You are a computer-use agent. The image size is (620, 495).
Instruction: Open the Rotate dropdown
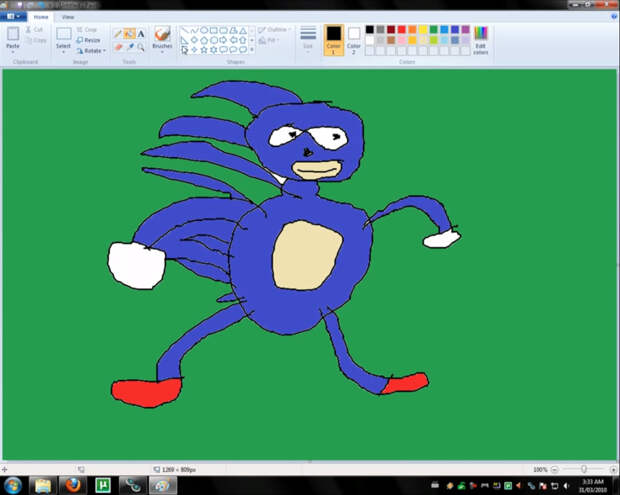click(91, 51)
